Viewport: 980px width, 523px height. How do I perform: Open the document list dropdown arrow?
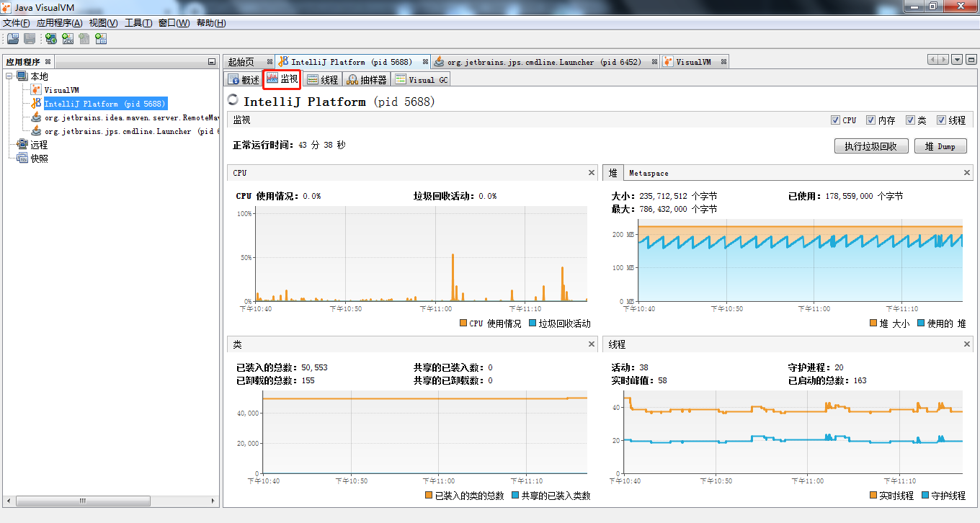tap(957, 61)
